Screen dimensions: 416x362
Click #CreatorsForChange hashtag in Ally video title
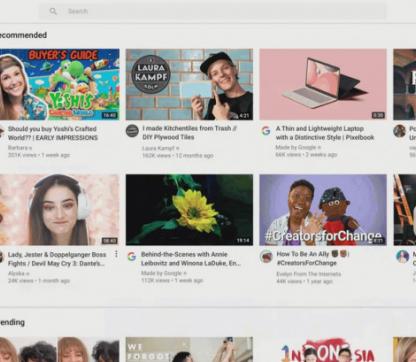pos(306,263)
